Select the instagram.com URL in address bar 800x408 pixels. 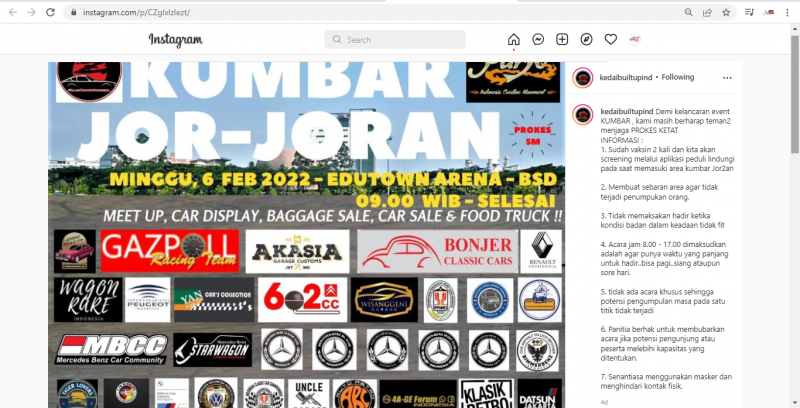(x=136, y=12)
